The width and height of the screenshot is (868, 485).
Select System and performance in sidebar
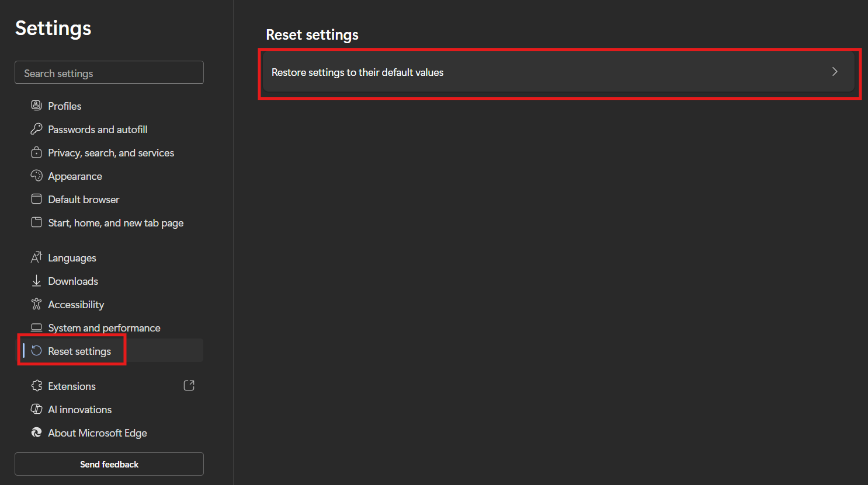104,328
